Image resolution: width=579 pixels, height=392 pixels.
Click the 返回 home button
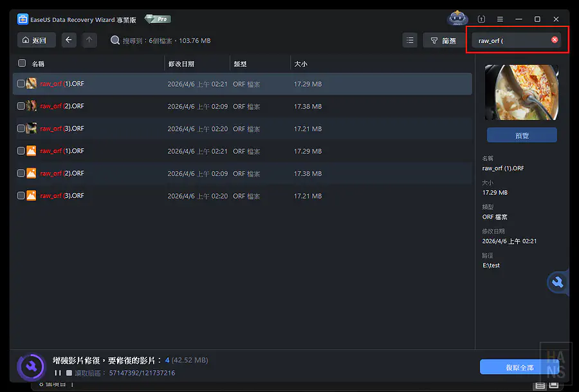click(36, 40)
